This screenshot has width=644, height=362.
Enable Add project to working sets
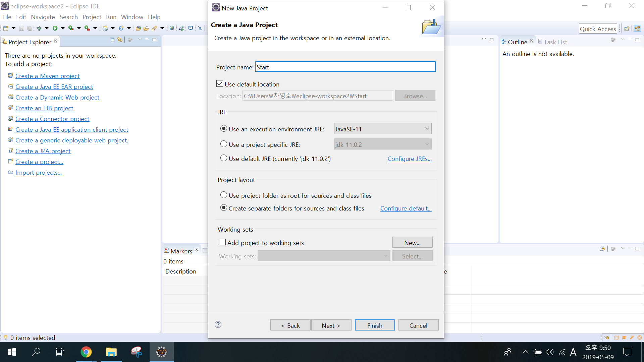(x=222, y=242)
